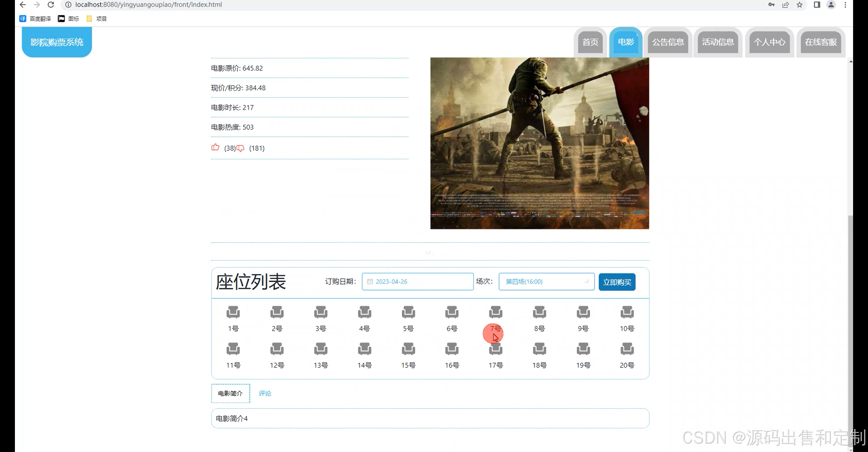Image resolution: width=868 pixels, height=452 pixels.
Task: Bookmark page with star icon
Action: pyautogui.click(x=800, y=5)
